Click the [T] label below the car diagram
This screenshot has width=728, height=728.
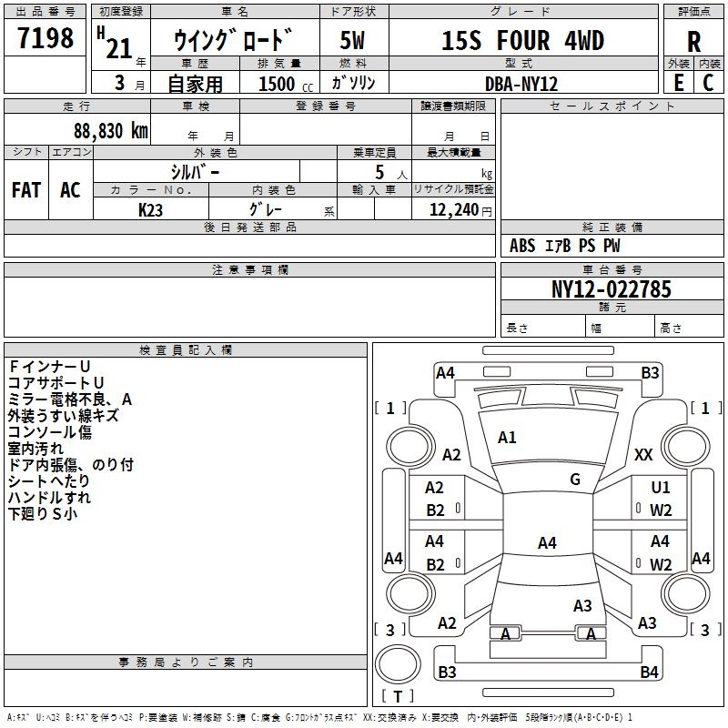tap(398, 697)
